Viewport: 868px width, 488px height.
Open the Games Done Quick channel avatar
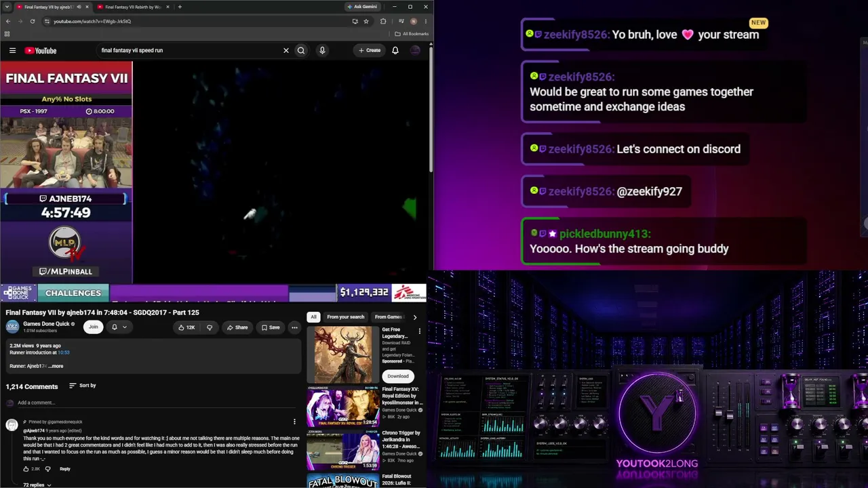click(x=12, y=327)
